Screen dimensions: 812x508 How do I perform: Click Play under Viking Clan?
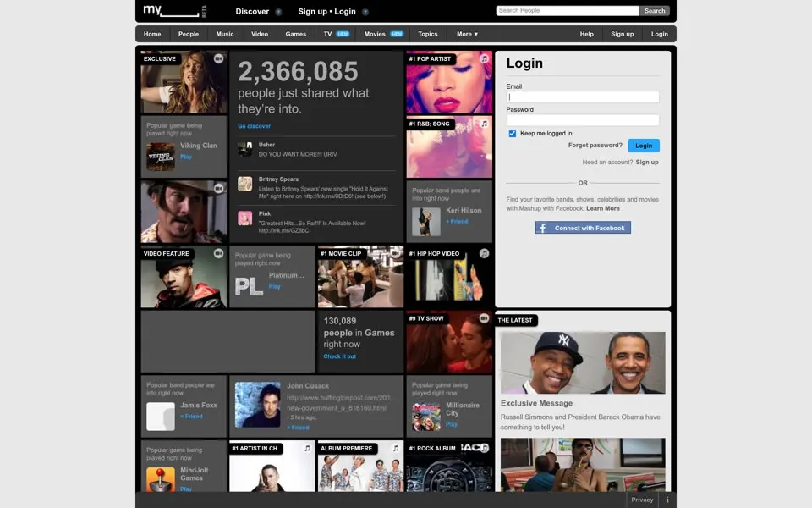pyautogui.click(x=186, y=157)
